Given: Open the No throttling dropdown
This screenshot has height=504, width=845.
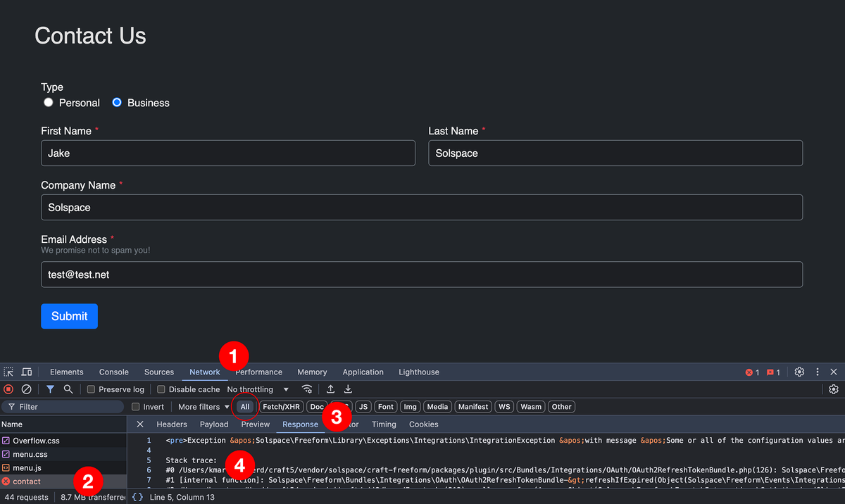Looking at the screenshot, I should point(258,389).
